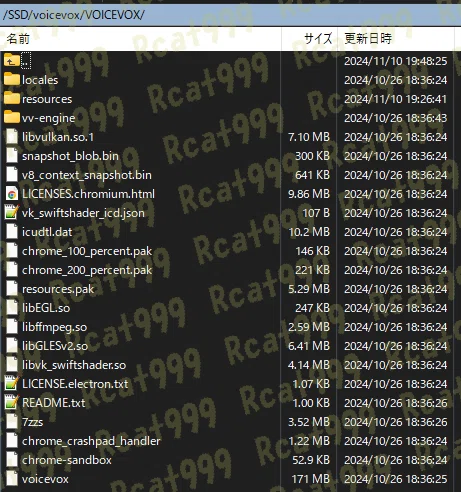Click the file icon for chrome_crashpad_handler
The image size is (461, 492).
pos(12,441)
